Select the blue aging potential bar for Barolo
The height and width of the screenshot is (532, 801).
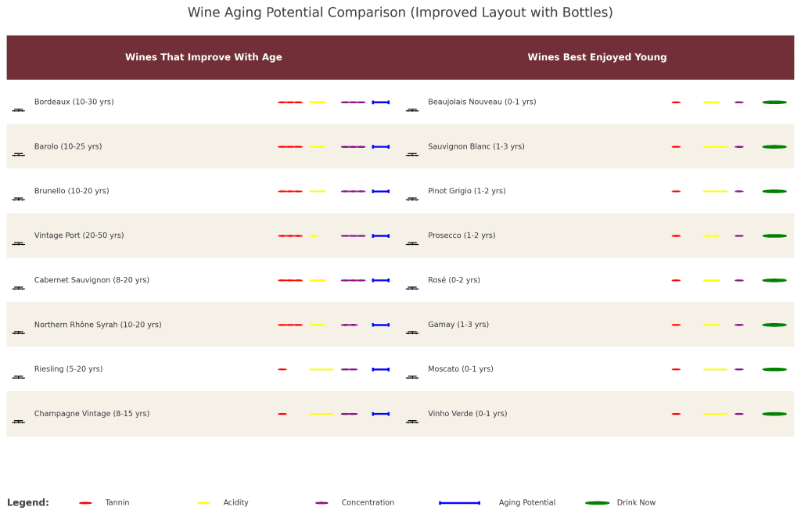[381, 147]
